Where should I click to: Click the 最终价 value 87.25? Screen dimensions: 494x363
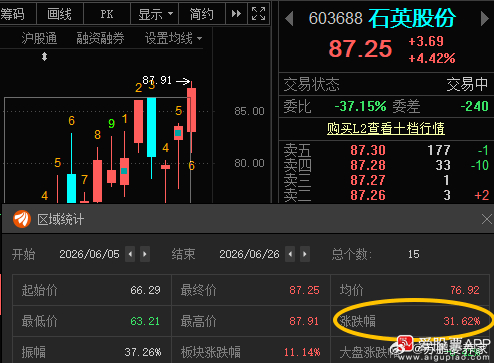click(304, 290)
